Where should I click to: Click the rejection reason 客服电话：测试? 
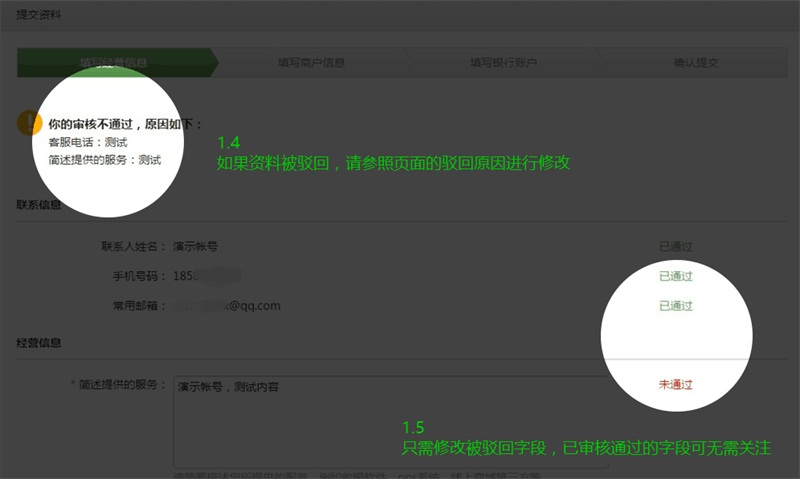click(88, 142)
